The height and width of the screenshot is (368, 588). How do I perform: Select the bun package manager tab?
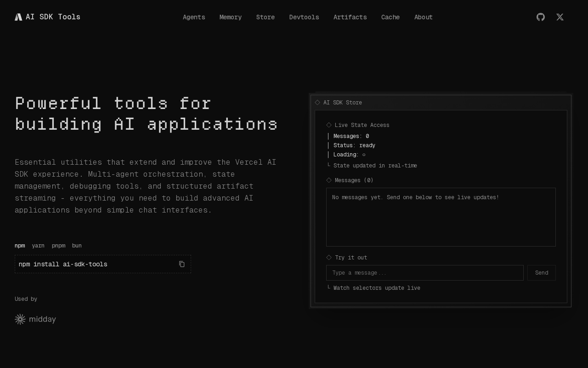pyautogui.click(x=77, y=246)
